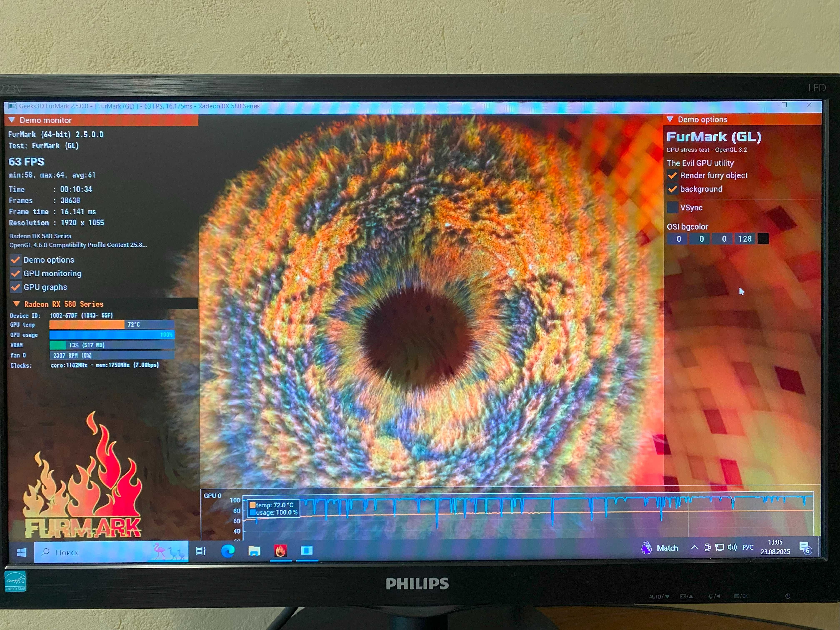This screenshot has height=630, width=840.
Task: Open the Match news widget in taskbar
Action: point(659,548)
